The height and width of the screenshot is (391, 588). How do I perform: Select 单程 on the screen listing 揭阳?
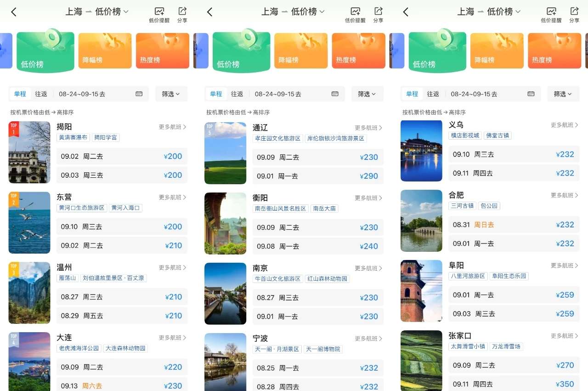click(20, 94)
